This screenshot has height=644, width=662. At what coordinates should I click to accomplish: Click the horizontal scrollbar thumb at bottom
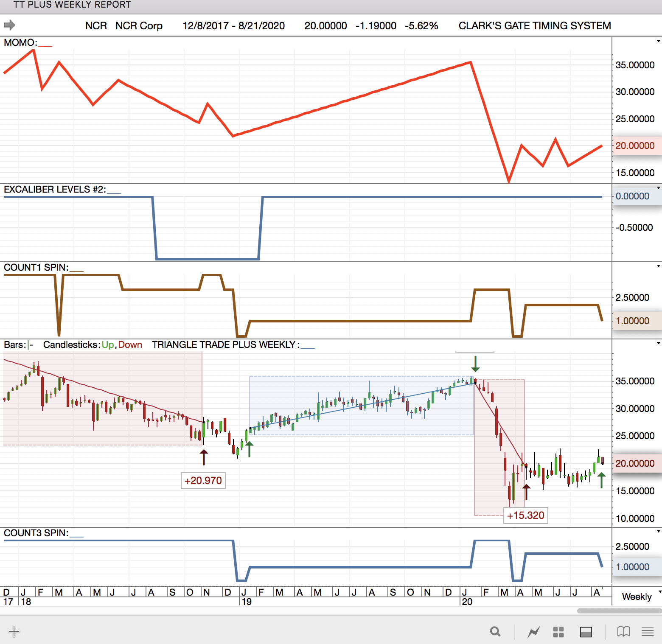[619, 611]
